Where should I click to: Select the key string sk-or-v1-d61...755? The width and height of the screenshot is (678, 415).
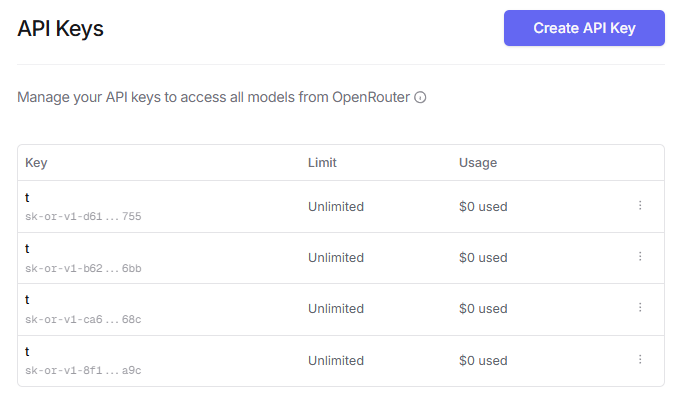tap(83, 216)
